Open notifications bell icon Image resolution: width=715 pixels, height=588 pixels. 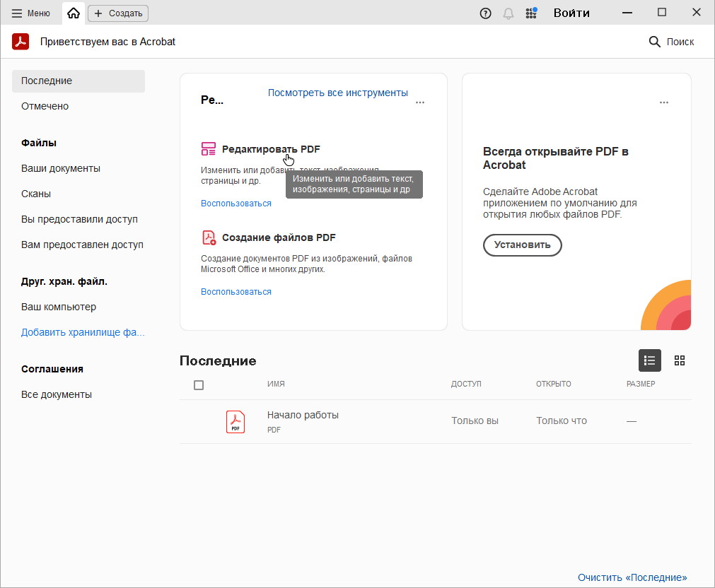coord(508,13)
